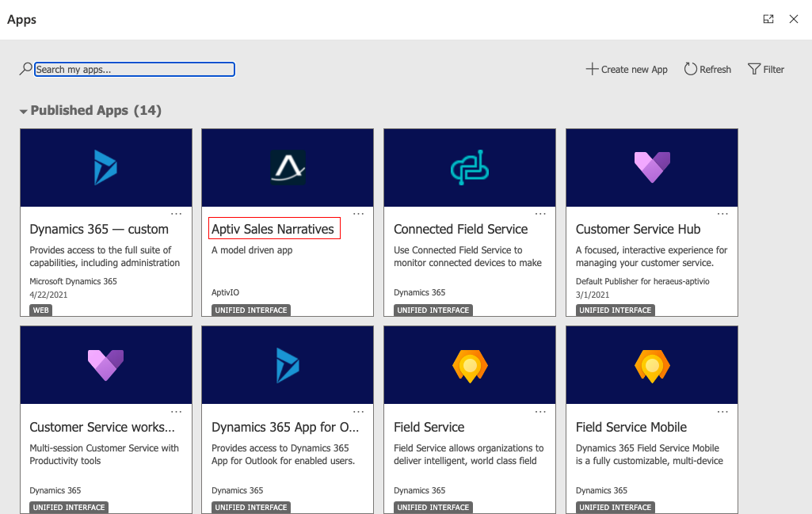Open more options for Connected Field Service
This screenshot has width=812, height=514.
point(540,214)
